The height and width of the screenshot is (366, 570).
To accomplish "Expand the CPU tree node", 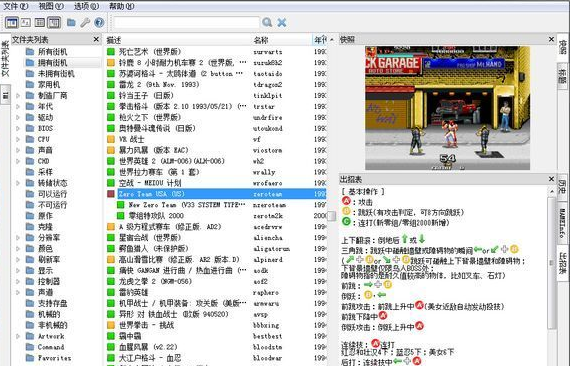I will [18, 139].
